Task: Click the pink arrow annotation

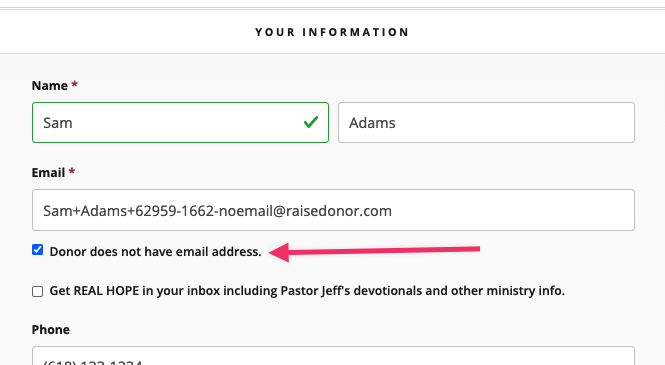Action: click(x=374, y=252)
